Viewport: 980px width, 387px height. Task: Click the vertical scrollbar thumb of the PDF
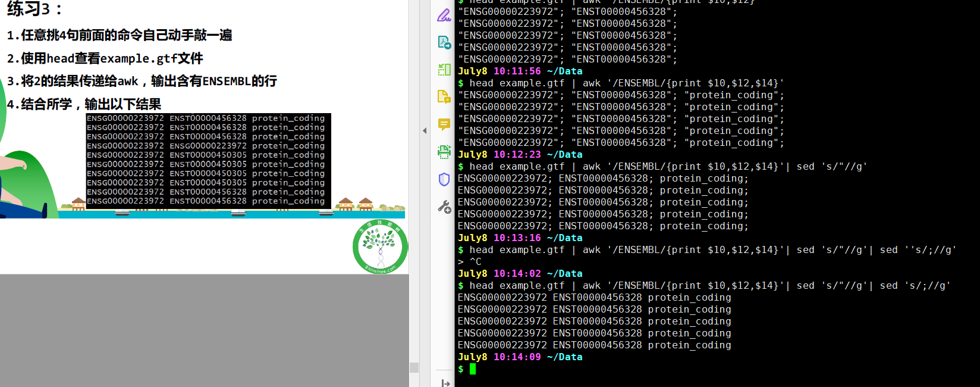(414, 367)
